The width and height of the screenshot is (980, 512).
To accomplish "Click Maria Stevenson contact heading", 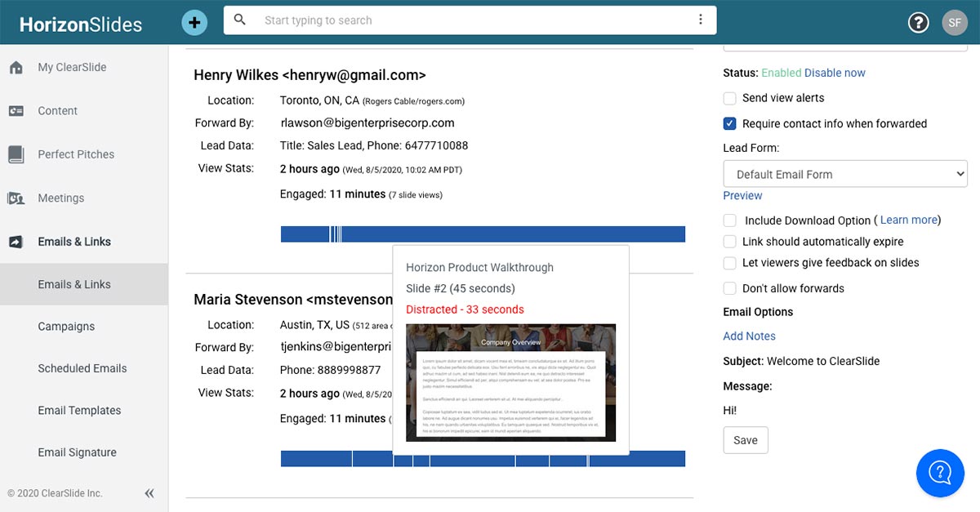I will click(x=293, y=300).
